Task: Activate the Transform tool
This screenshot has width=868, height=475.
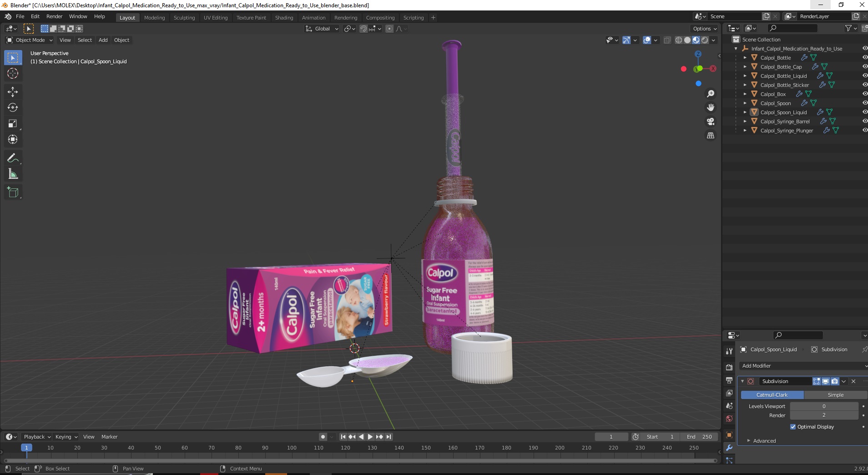Action: pos(13,140)
